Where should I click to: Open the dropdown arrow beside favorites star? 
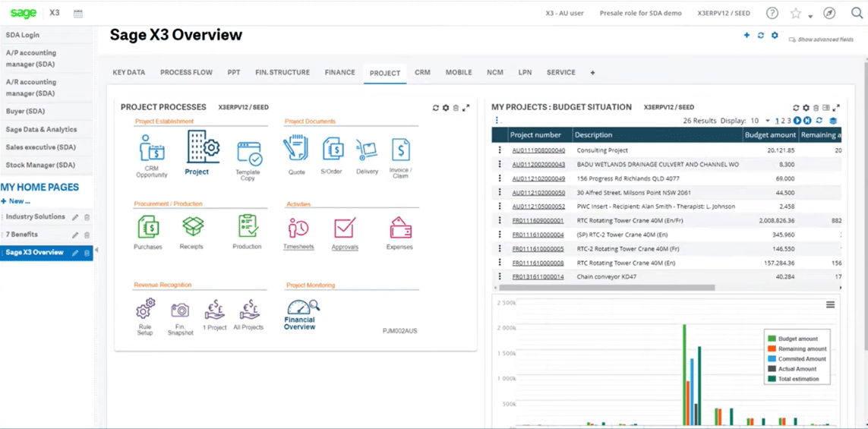point(810,17)
